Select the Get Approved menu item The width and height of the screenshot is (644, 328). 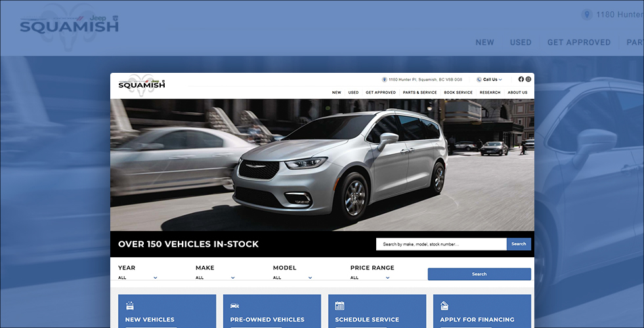pos(381,92)
